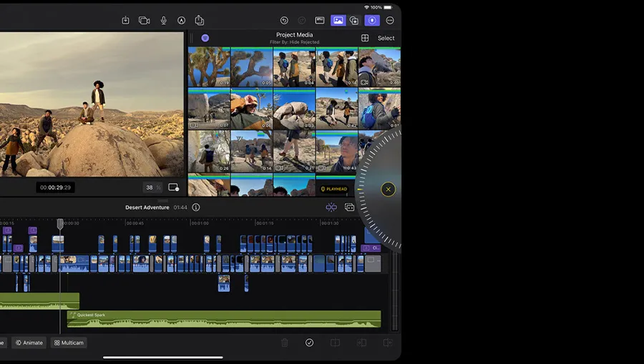644x364 pixels.
Task: Toggle the media browser panel
Action: tap(337, 21)
